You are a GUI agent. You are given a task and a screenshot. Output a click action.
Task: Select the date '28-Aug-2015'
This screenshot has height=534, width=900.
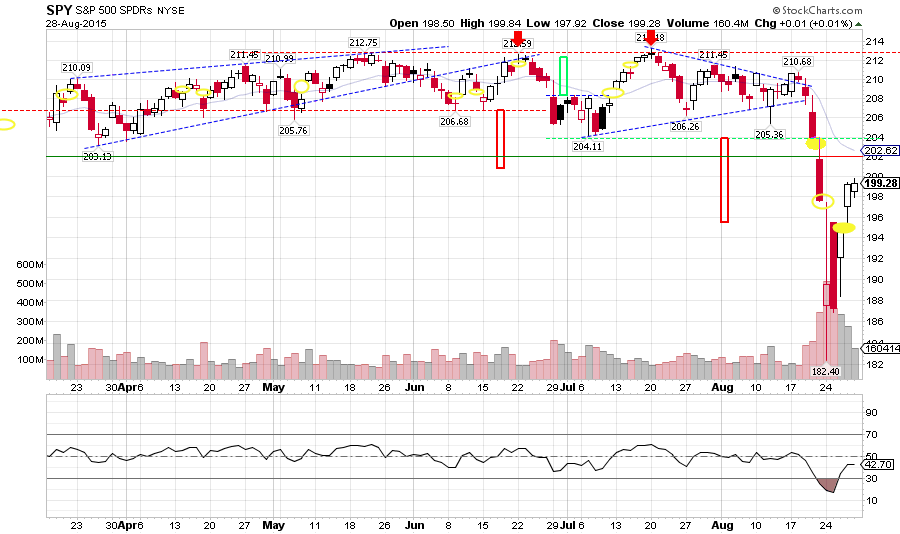click(x=76, y=24)
